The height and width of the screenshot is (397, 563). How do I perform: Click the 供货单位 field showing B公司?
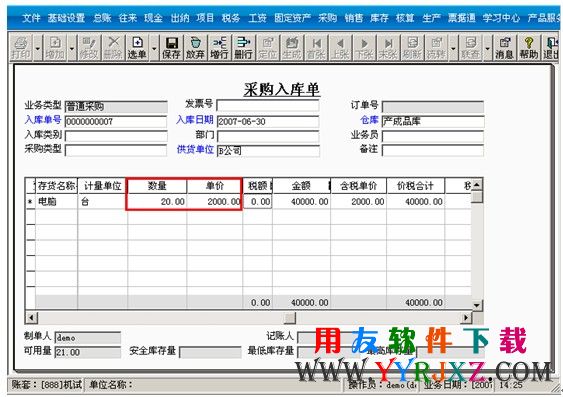[x=268, y=151]
